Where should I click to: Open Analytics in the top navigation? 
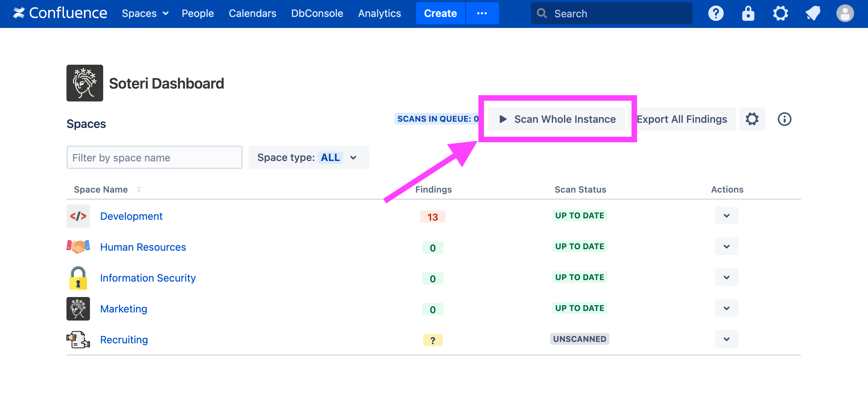coord(379,14)
